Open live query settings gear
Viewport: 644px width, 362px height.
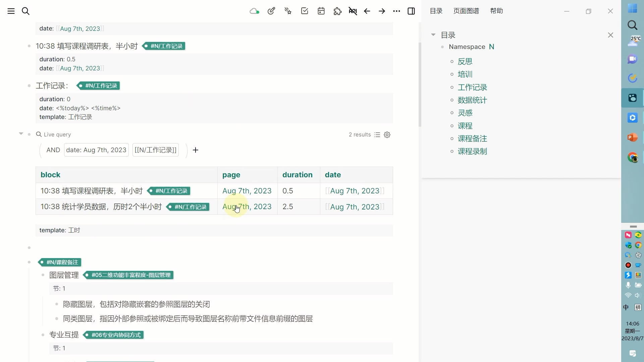click(x=387, y=135)
